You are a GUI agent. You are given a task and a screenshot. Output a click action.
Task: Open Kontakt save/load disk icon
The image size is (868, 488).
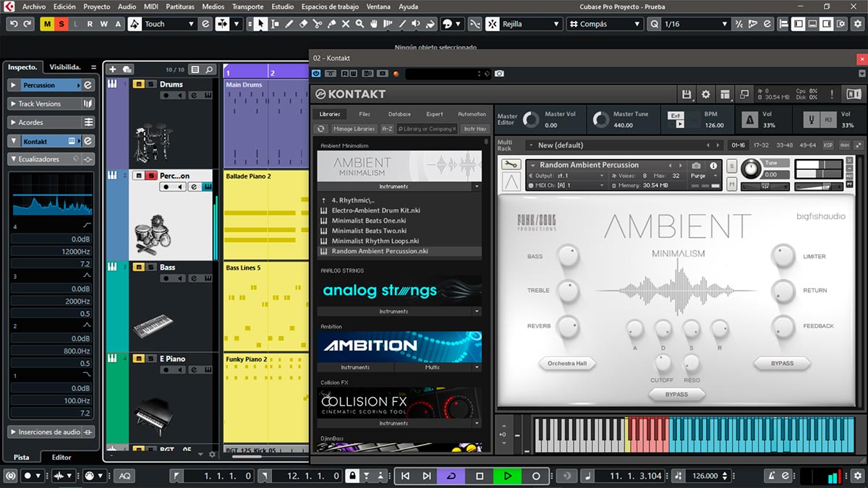click(687, 94)
